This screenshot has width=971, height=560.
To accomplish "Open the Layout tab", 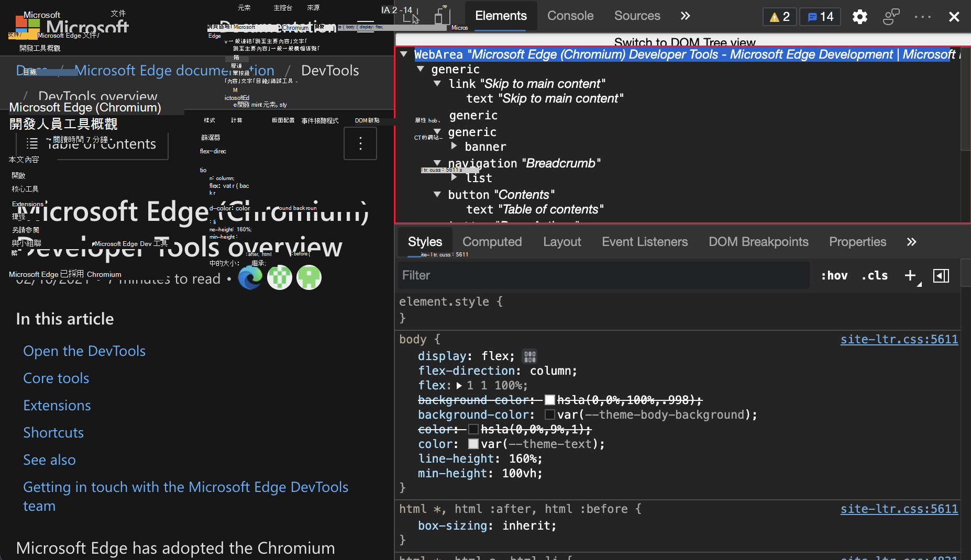I will coord(562,242).
